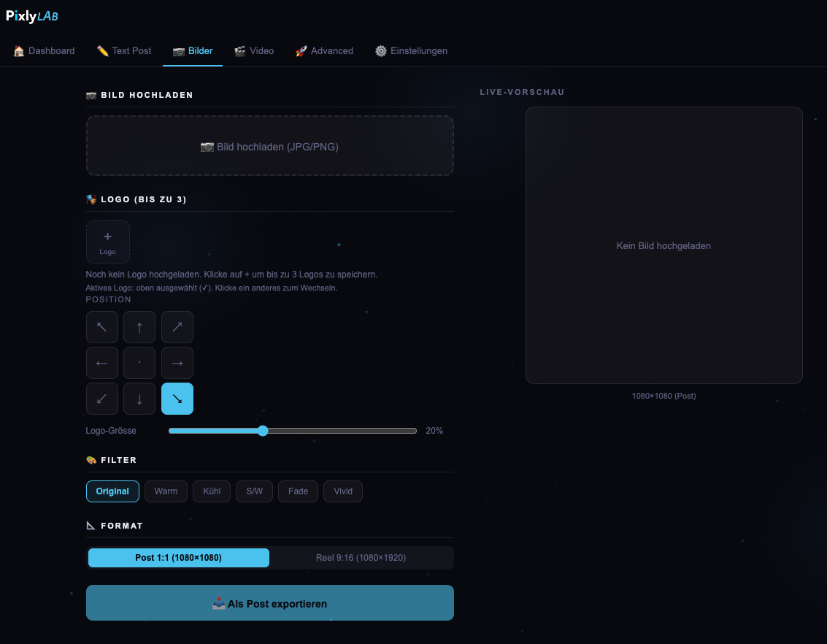Viewport: 827px width, 644px height.
Task: Click the live preview placeholder area
Action: (x=663, y=245)
